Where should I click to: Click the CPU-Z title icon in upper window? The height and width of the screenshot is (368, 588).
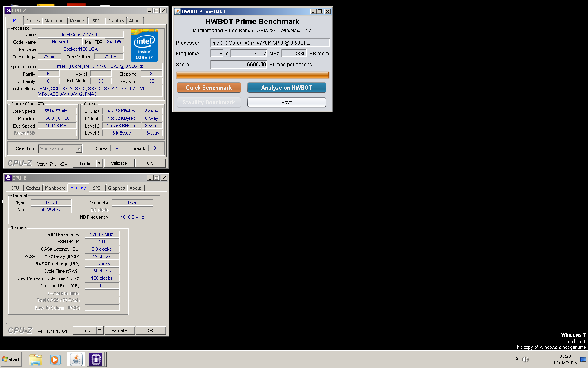[8, 11]
